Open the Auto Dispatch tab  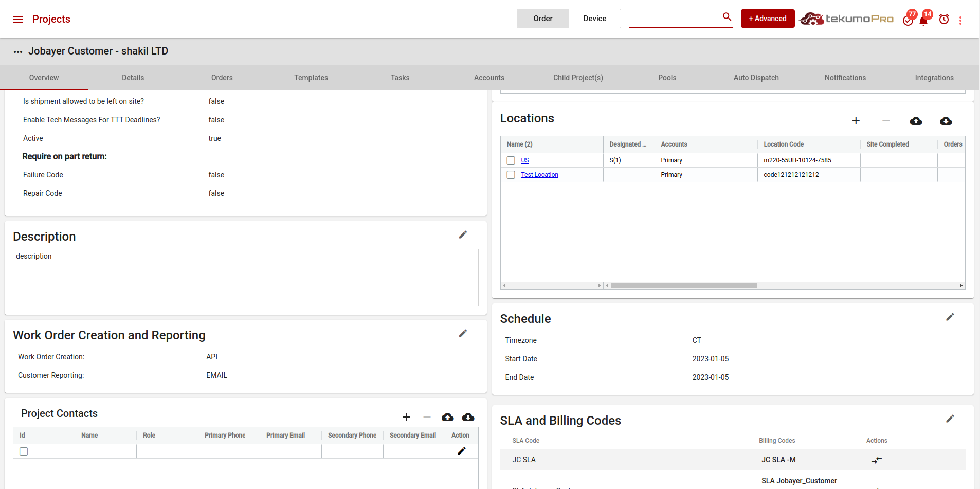click(x=756, y=78)
